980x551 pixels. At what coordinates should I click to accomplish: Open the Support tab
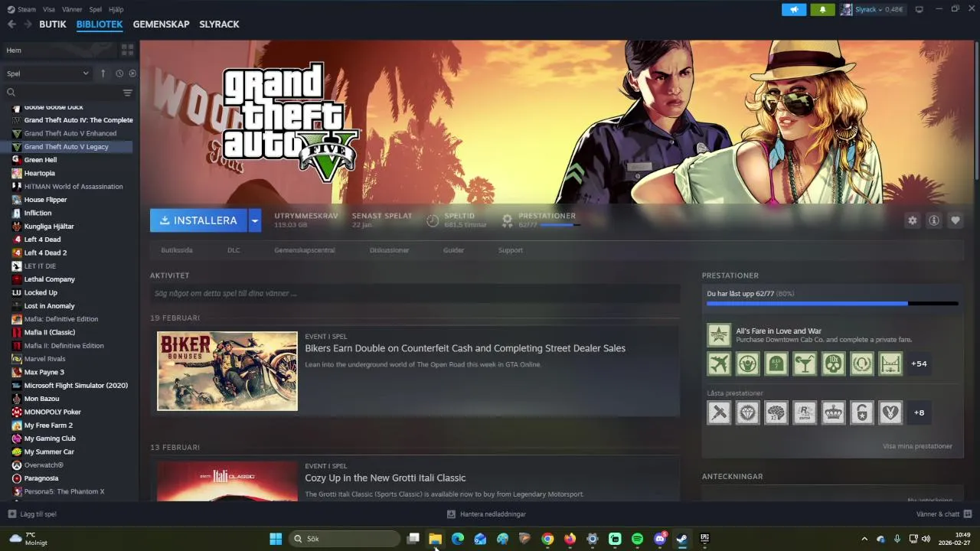point(511,250)
